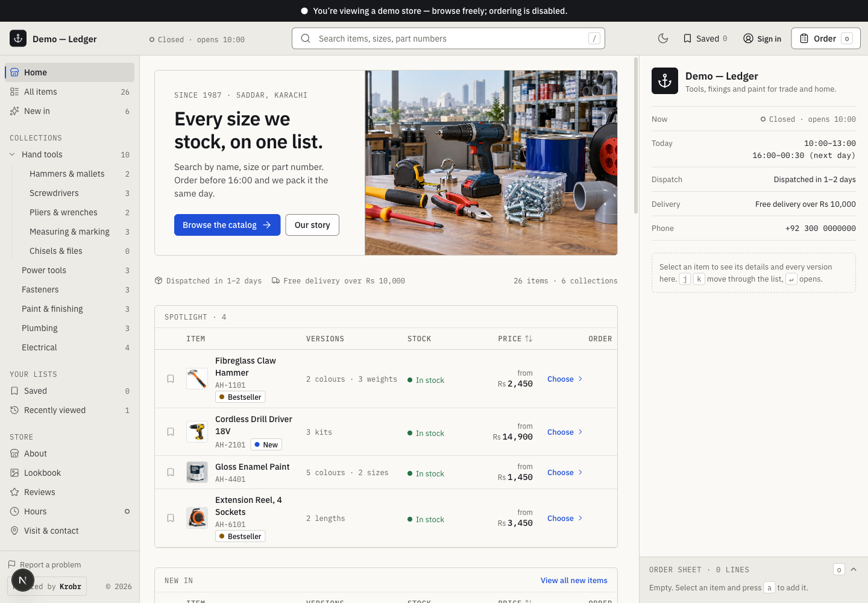Image resolution: width=868 pixels, height=603 pixels.
Task: Click the package icon beside Dispatched in 1–2 days
Action: (159, 280)
